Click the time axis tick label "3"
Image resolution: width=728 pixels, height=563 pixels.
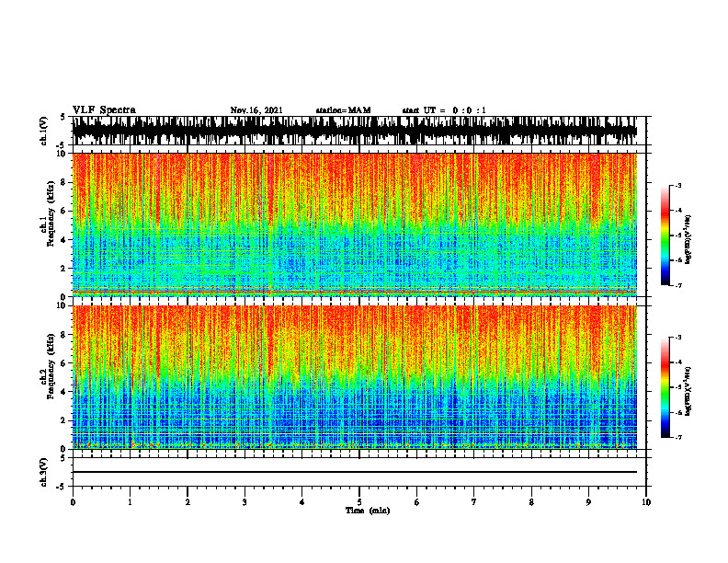click(245, 502)
